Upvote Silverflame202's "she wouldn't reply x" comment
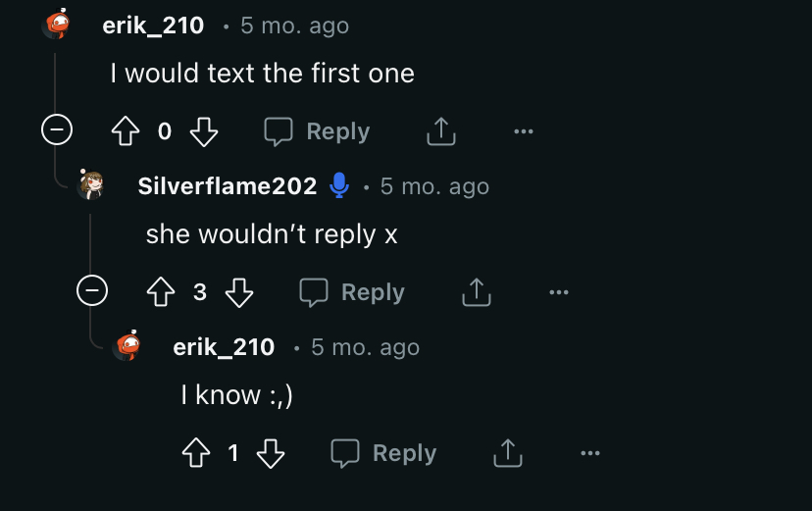The image size is (812, 511). (x=162, y=292)
